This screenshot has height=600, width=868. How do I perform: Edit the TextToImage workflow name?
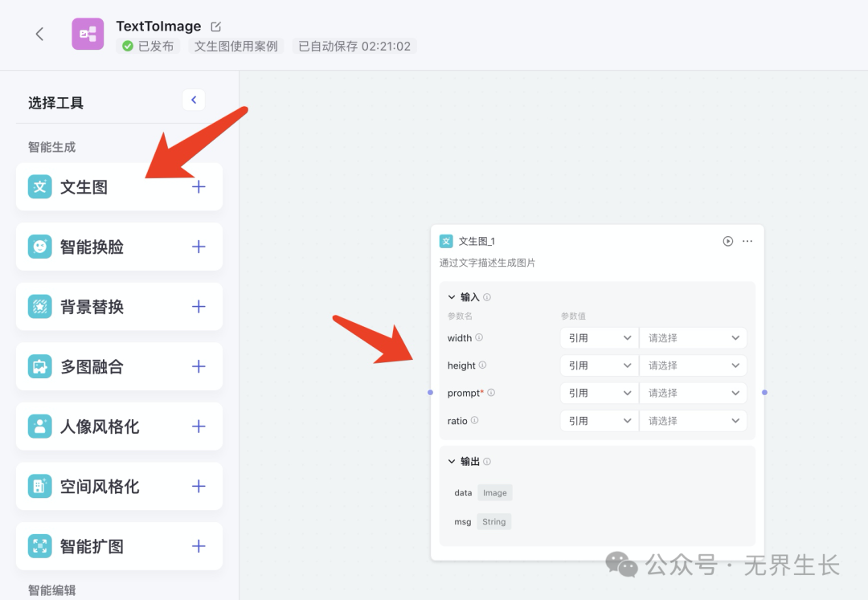click(216, 27)
